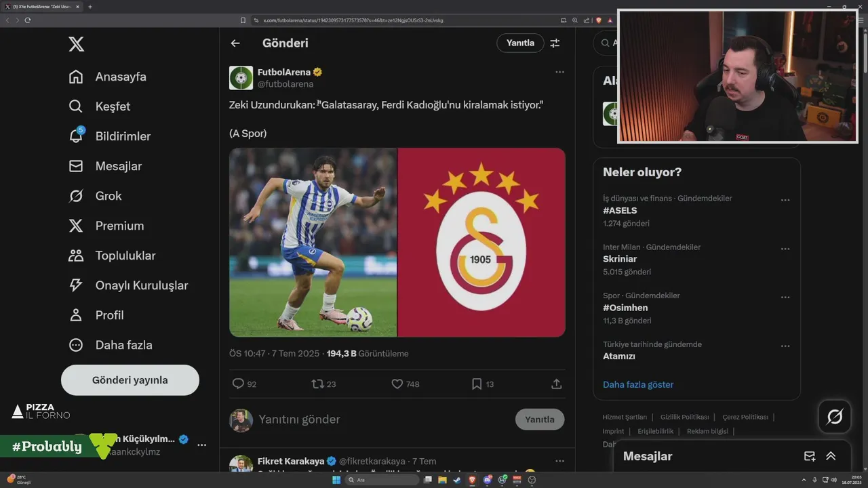Open a new browser tab
Viewport: 868px width, 488px height.
click(x=90, y=7)
